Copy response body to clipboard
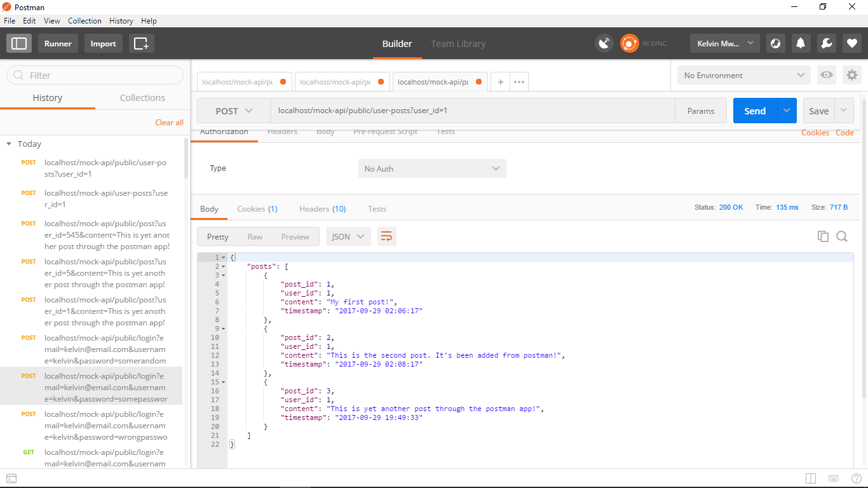Viewport: 868px width, 488px height. click(823, 236)
